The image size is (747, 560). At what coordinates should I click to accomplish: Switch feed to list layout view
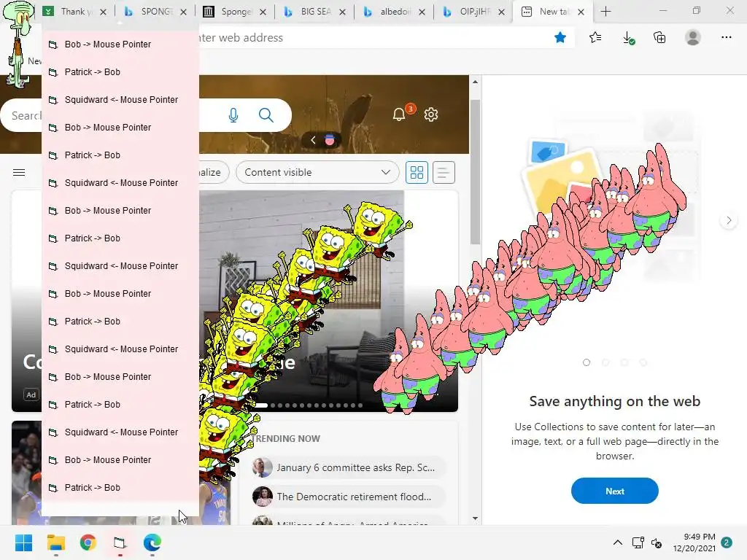[x=444, y=172]
